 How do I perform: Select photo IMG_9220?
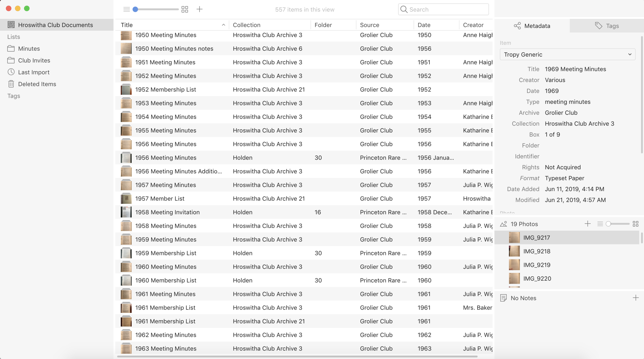point(567,279)
